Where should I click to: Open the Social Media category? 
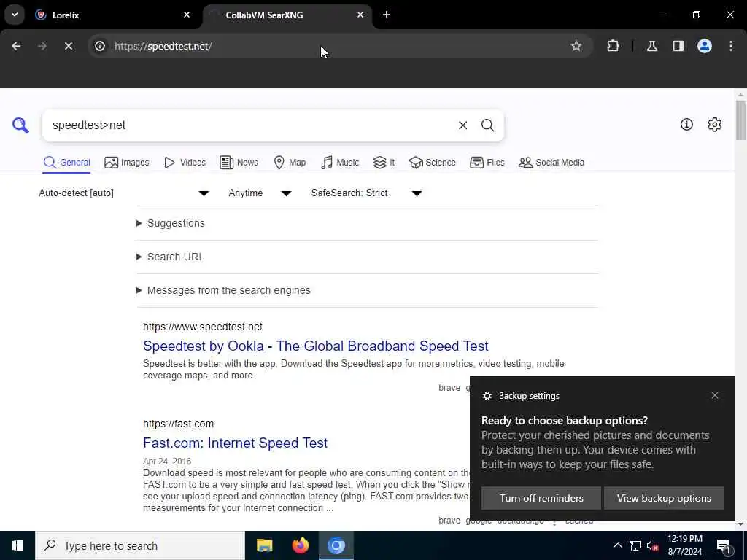click(x=551, y=163)
